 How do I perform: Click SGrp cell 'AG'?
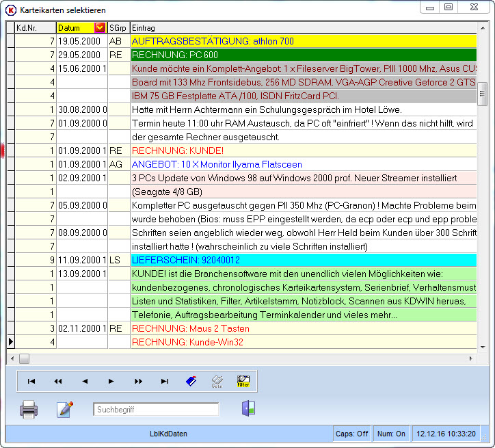[x=119, y=164]
